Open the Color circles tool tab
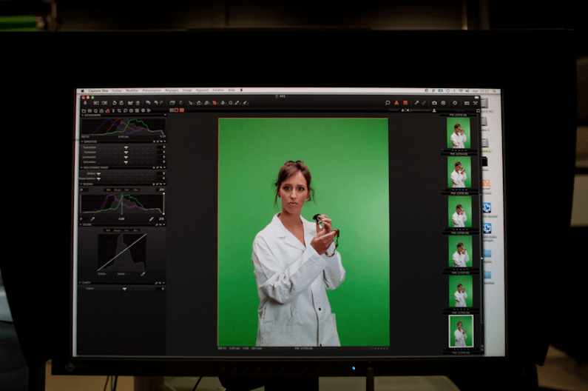 point(101,111)
